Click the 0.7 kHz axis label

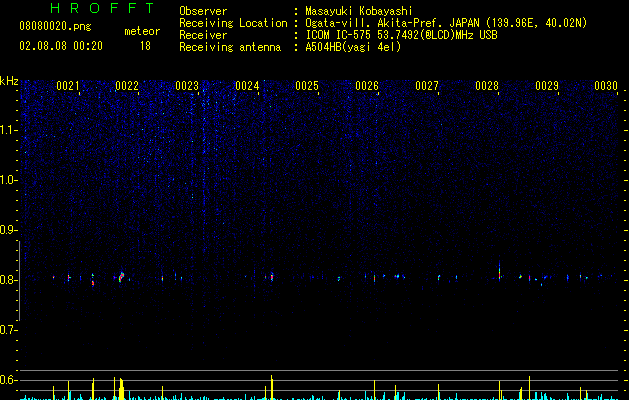coord(8,330)
